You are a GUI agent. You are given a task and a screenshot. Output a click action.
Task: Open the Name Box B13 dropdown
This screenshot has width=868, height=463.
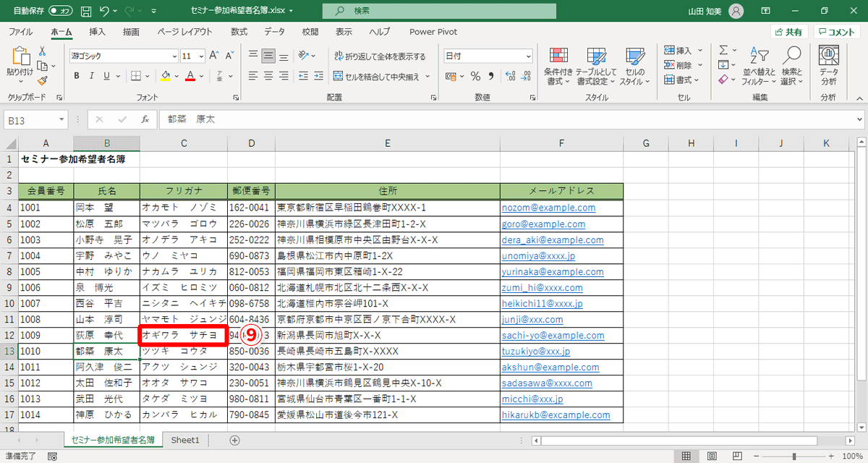click(x=62, y=119)
